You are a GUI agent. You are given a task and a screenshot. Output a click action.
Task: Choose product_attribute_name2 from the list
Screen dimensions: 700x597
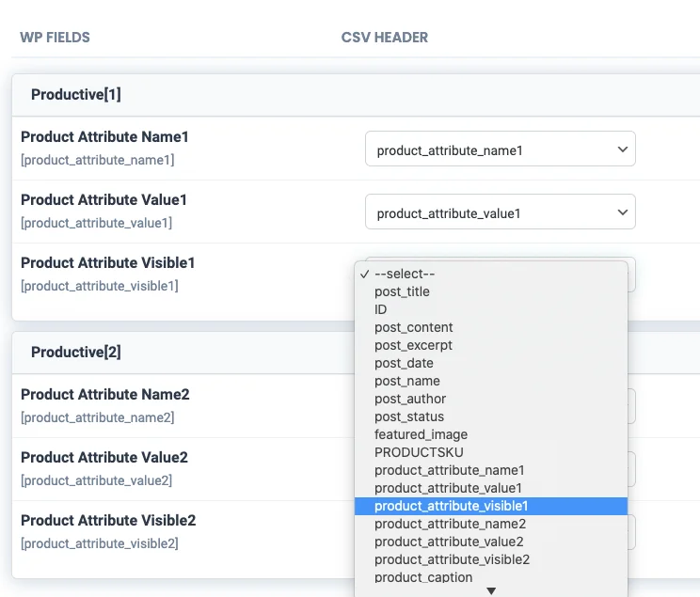[x=450, y=524]
